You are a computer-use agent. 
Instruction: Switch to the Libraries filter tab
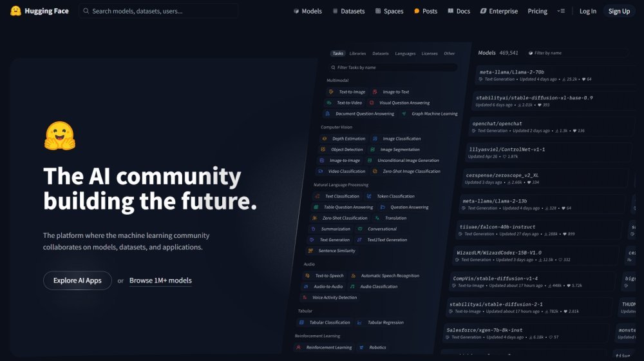point(357,54)
